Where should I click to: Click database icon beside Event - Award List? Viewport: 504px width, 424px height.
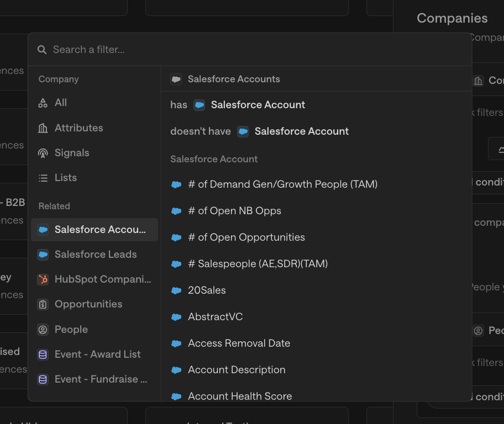43,354
